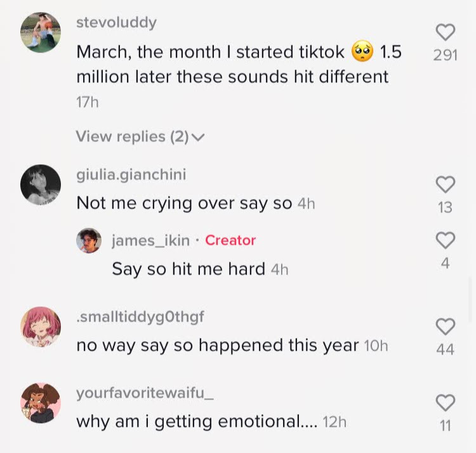Open yourfavoritewaifu_'s profile picture
This screenshot has width=476, height=453.
[x=41, y=402]
